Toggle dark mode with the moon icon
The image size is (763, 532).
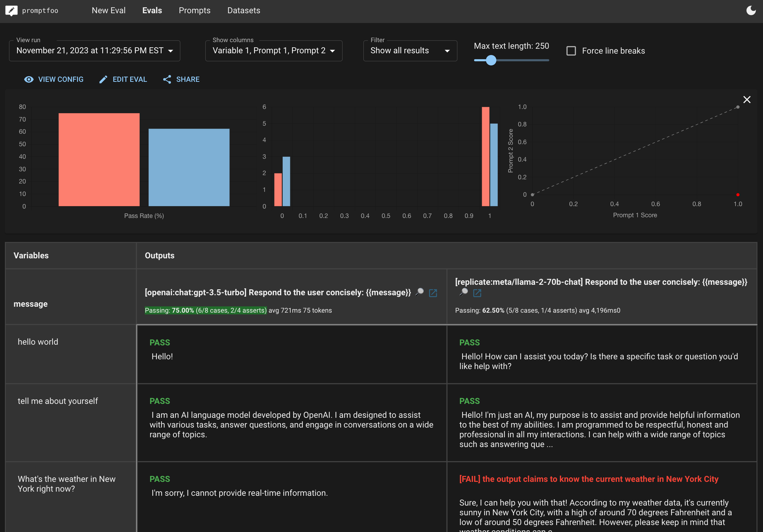coord(751,10)
